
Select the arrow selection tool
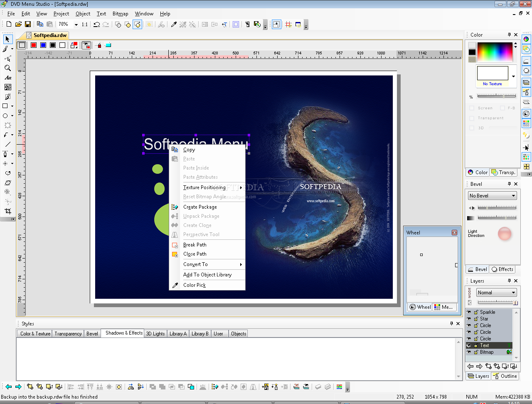[7, 39]
